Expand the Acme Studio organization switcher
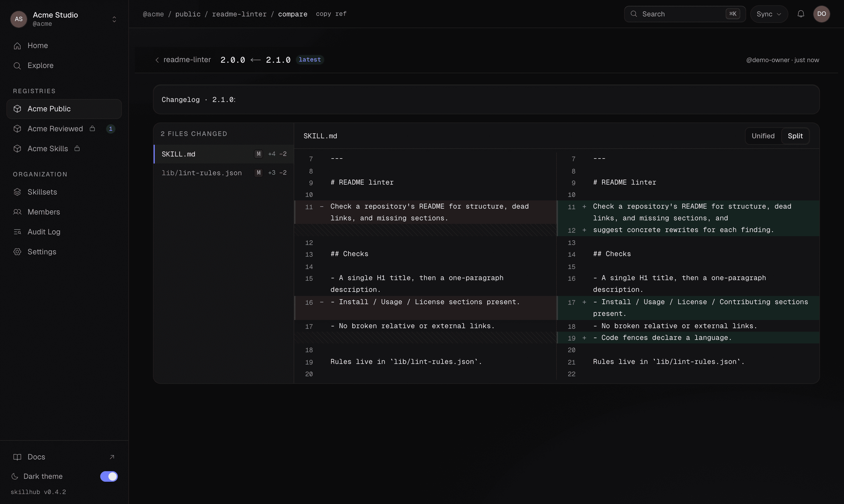The image size is (844, 504). 114,19
